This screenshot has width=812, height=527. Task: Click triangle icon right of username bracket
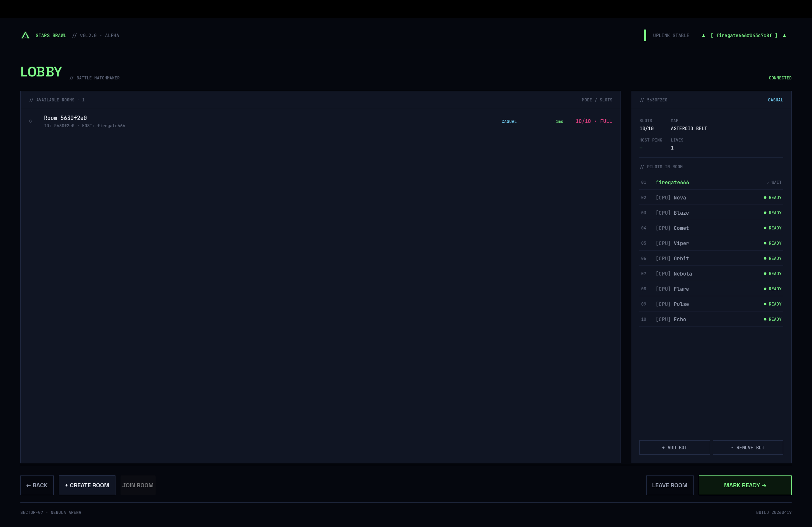pos(784,35)
